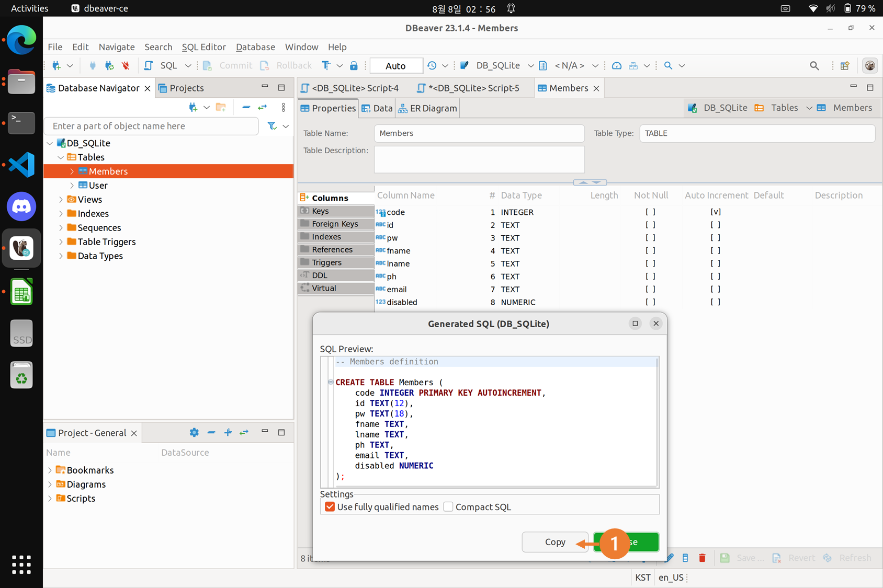Viewport: 883px width, 588px height.
Task: Open the Database menu
Action: [255, 47]
